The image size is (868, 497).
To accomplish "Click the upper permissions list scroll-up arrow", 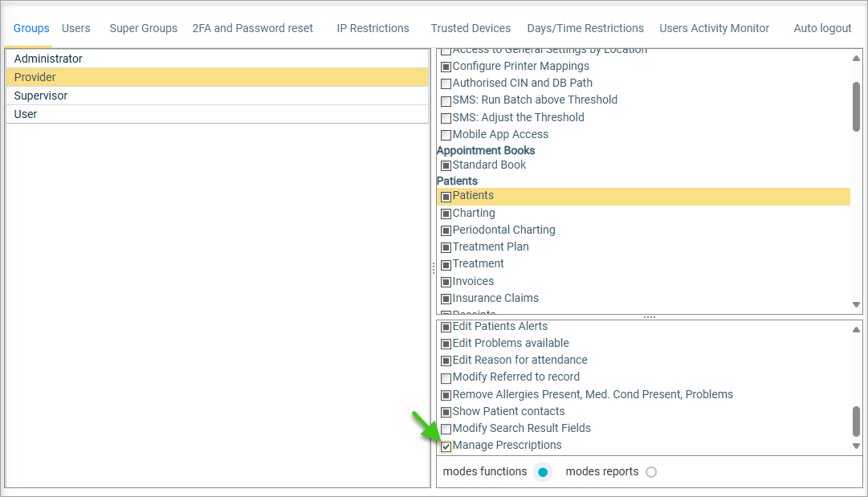I will click(x=857, y=58).
